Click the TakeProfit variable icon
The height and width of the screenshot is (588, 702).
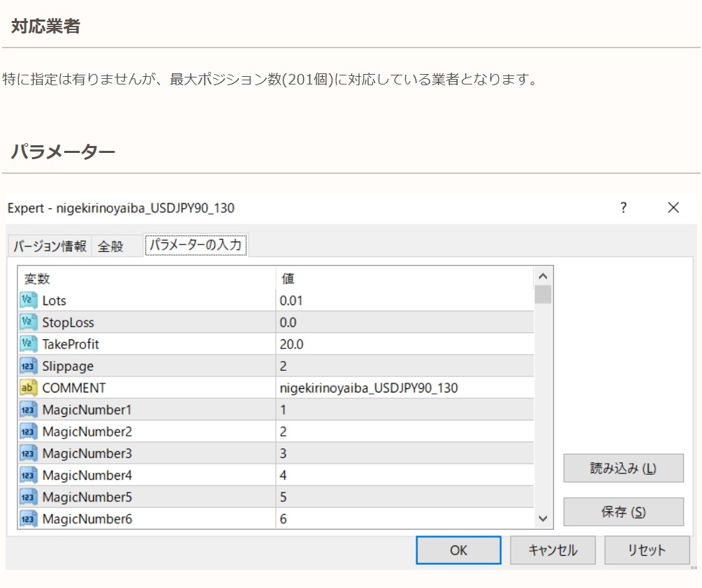[29, 344]
